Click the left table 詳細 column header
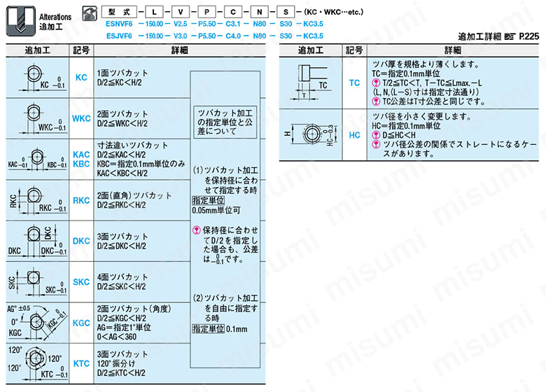Viewport: 546px width, 392px height. pos(180,50)
